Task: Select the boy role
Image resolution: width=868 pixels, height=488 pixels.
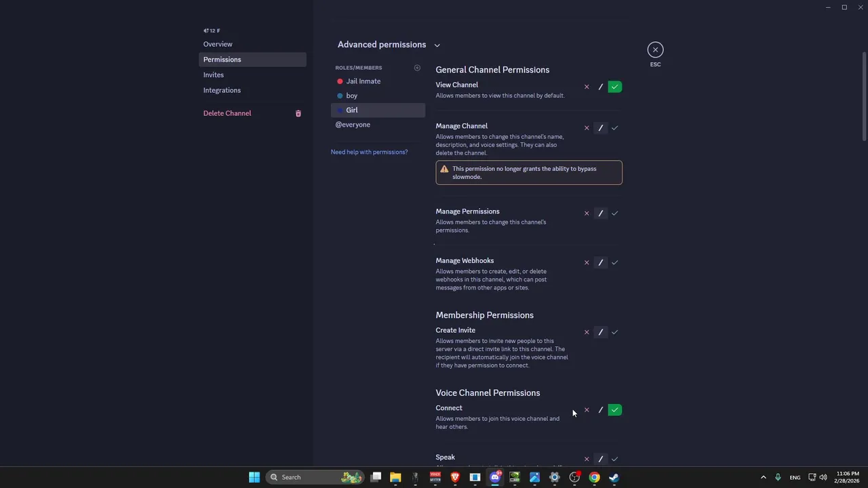Action: point(378,96)
